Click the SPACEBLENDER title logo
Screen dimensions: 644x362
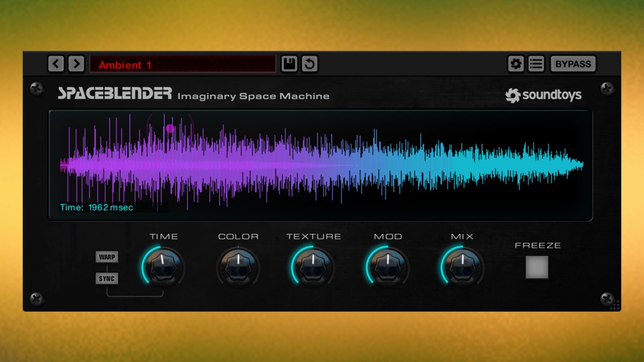tap(115, 94)
